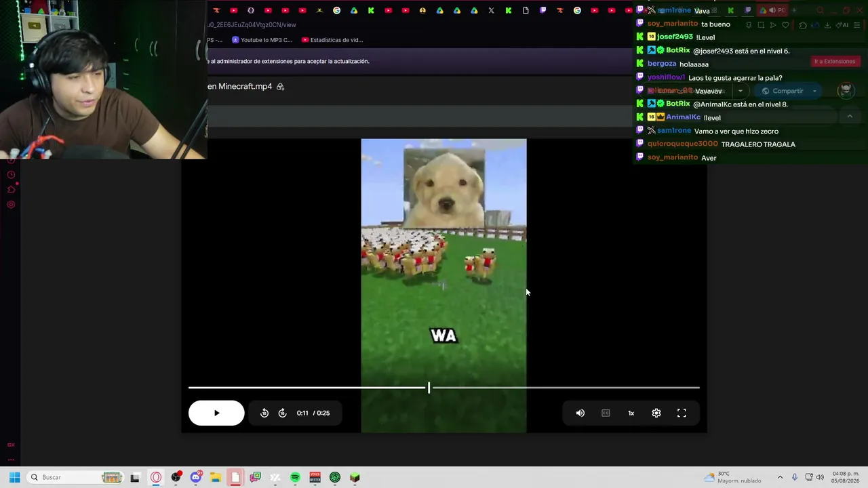Mute the video player volume
868x488 pixels.
click(580, 413)
